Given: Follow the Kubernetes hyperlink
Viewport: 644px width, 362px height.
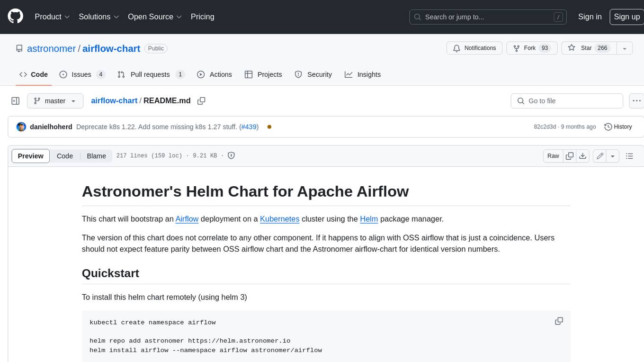Looking at the screenshot, I should (279, 219).
